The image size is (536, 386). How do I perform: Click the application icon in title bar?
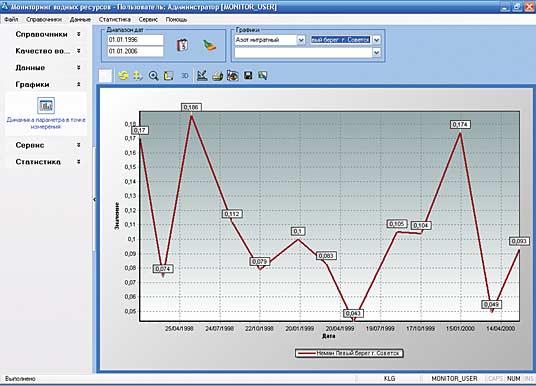click(x=5, y=6)
